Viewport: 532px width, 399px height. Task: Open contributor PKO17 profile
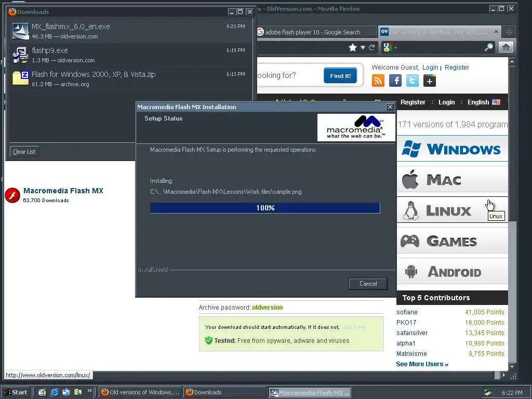tap(406, 322)
